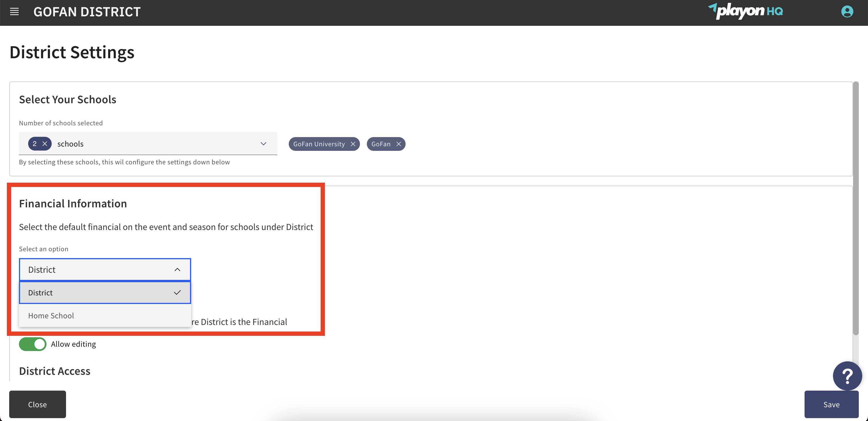Click the Number of schools selected label

click(61, 123)
